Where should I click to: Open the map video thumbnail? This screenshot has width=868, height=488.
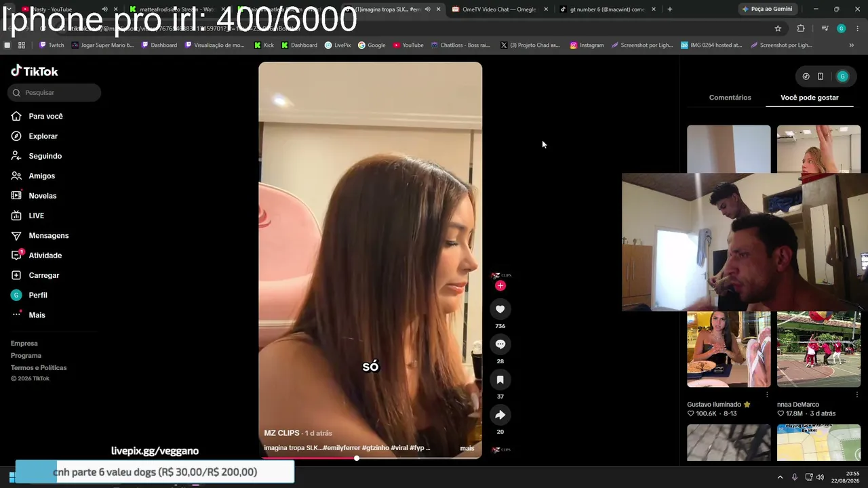818,443
